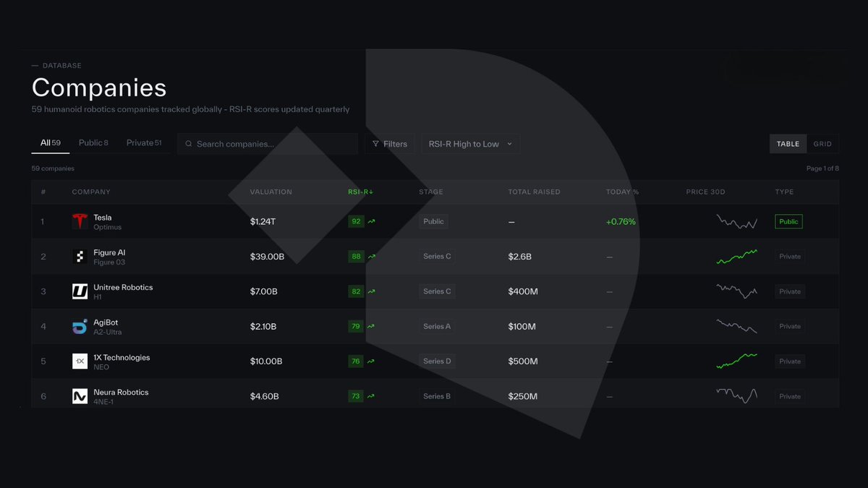Click 1X Technologies' Series D stage badge
868x488 pixels.
(437, 361)
